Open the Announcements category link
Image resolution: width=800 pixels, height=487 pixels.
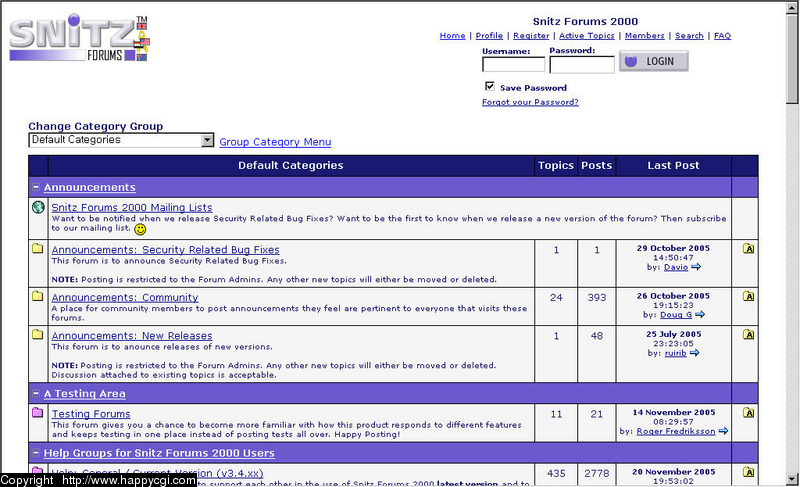pyautogui.click(x=90, y=187)
